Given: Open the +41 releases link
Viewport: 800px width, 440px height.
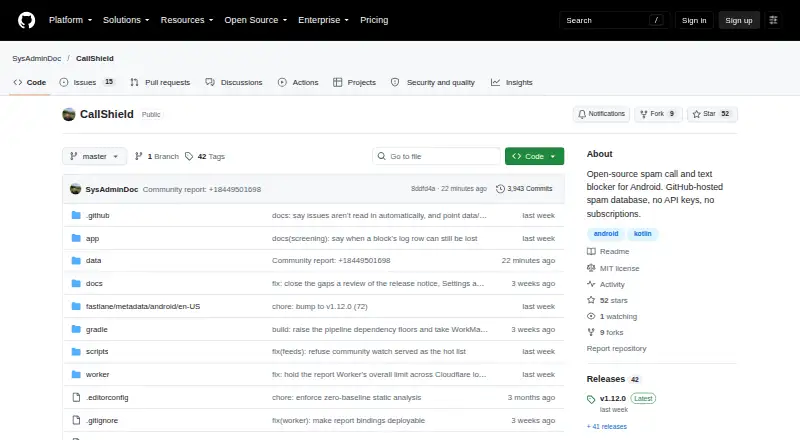Looking at the screenshot, I should (x=607, y=426).
